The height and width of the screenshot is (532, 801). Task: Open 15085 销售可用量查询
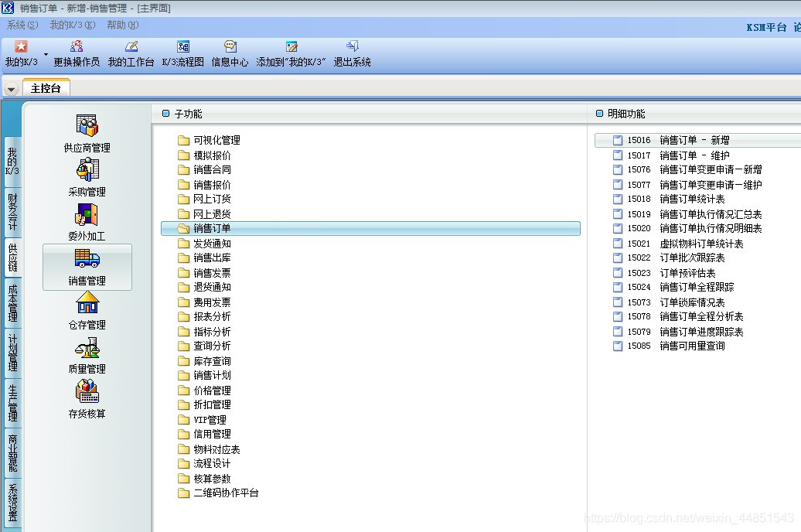click(670, 346)
